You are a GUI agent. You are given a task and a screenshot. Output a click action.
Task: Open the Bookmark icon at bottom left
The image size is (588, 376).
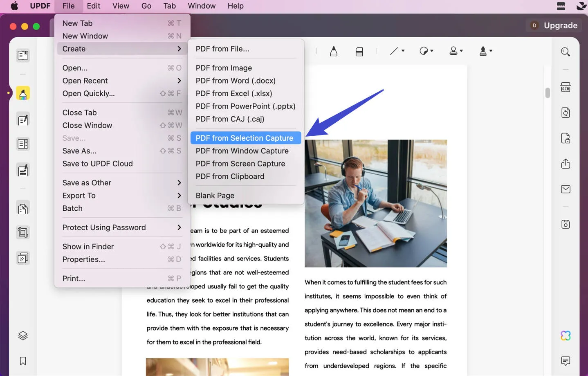point(22,361)
